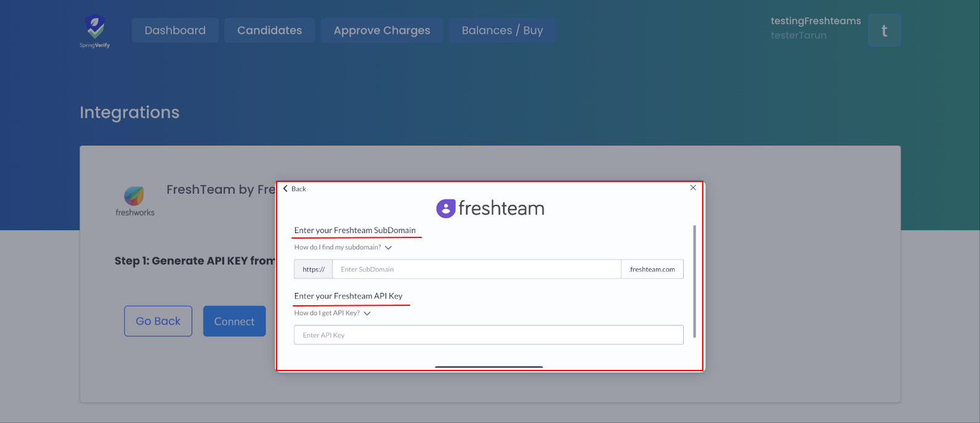Click the Enter API Key input field
This screenshot has width=980, height=423.
[488, 335]
